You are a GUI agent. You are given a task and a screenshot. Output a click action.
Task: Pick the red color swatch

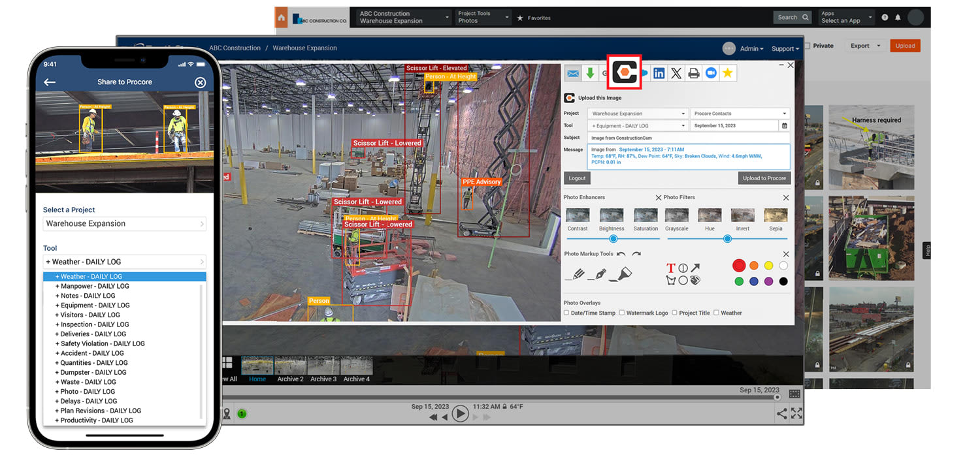coord(739,265)
